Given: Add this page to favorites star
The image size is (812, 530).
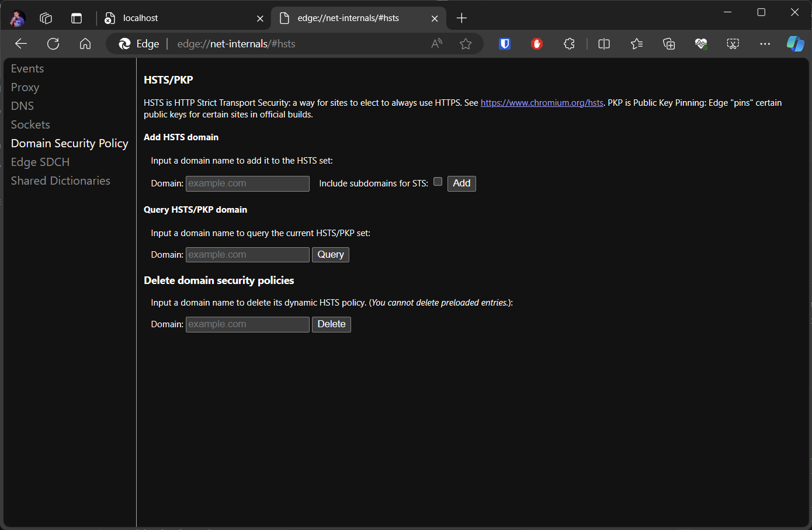Looking at the screenshot, I should pyautogui.click(x=466, y=44).
